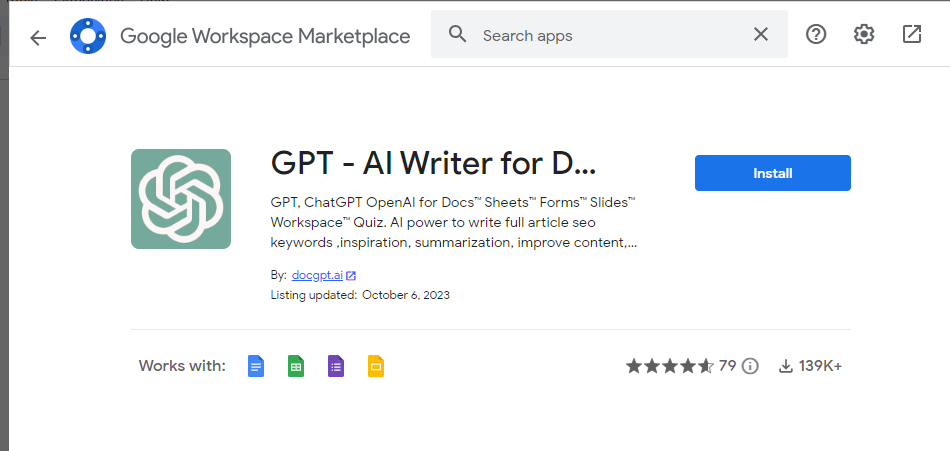
Task: Install the GPT AI Writer app
Action: 772,173
